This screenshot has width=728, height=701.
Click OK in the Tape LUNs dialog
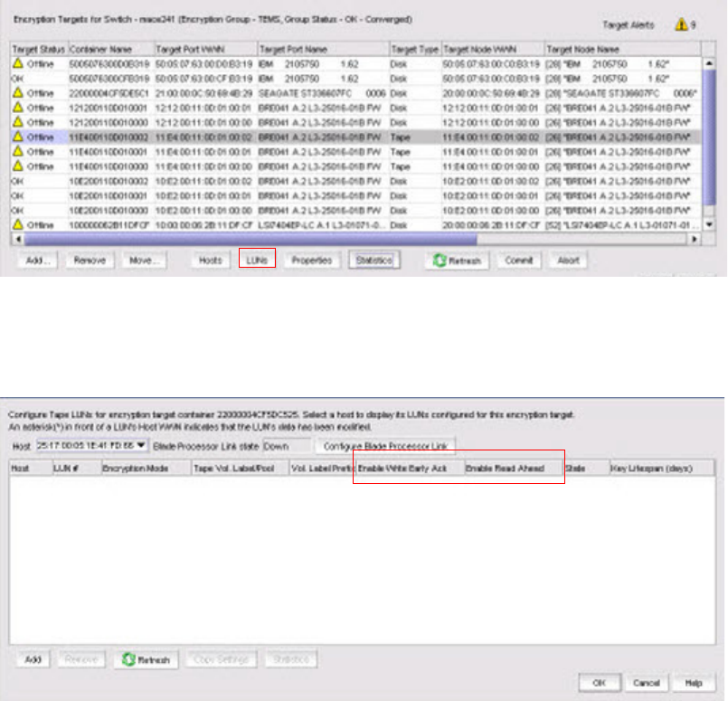point(600,681)
